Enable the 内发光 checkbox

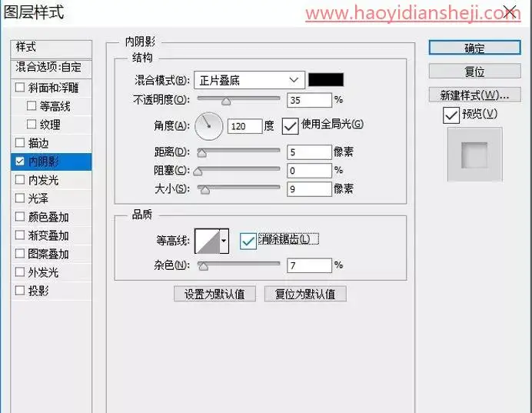pos(20,179)
